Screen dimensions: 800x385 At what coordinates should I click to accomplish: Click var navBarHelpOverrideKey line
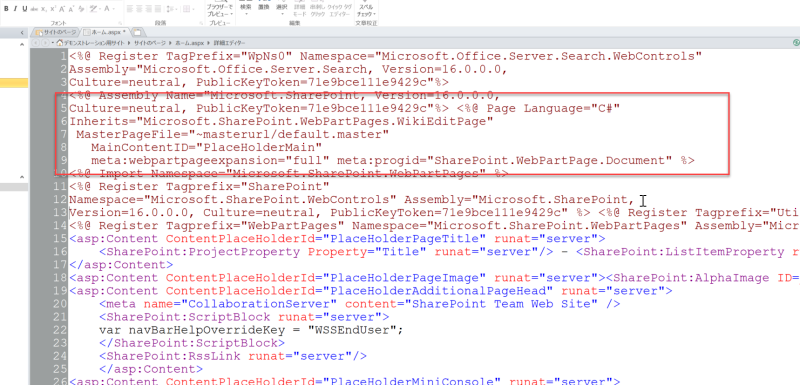tap(251, 330)
